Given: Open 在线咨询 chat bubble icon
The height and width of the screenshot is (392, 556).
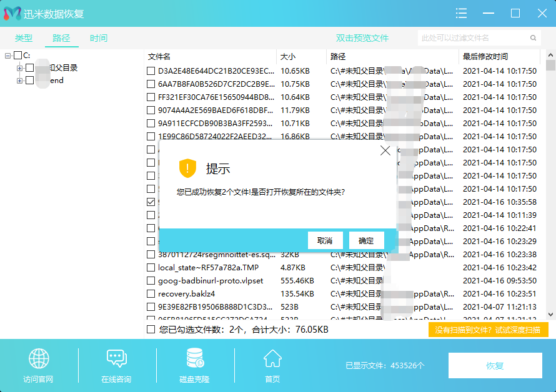Looking at the screenshot, I should [116, 359].
